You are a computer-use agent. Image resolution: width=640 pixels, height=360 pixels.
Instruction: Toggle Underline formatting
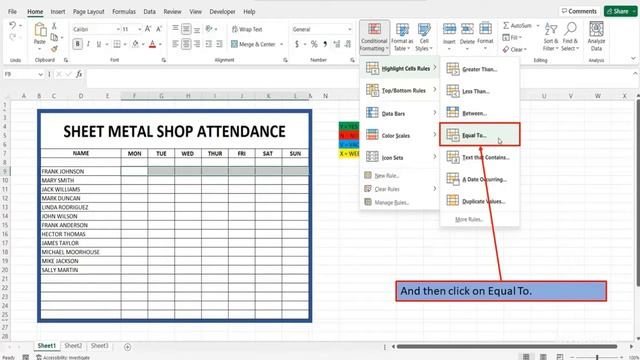pyautogui.click(x=98, y=44)
